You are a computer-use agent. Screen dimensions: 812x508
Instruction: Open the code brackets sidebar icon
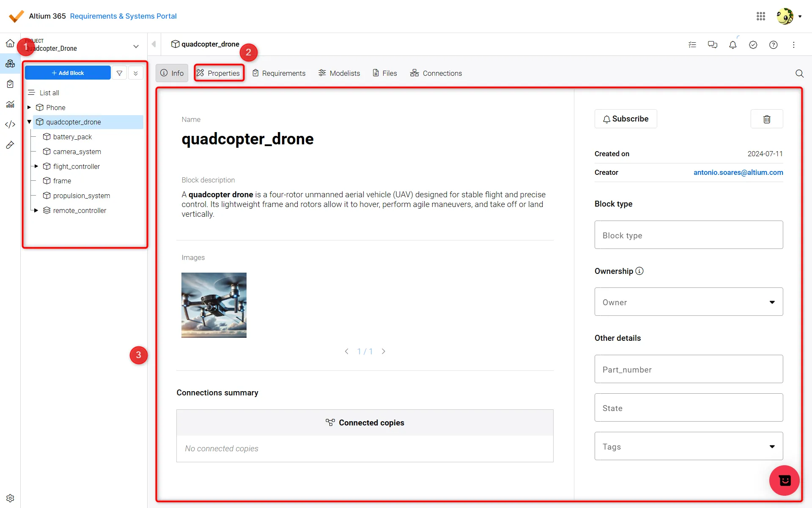point(10,124)
